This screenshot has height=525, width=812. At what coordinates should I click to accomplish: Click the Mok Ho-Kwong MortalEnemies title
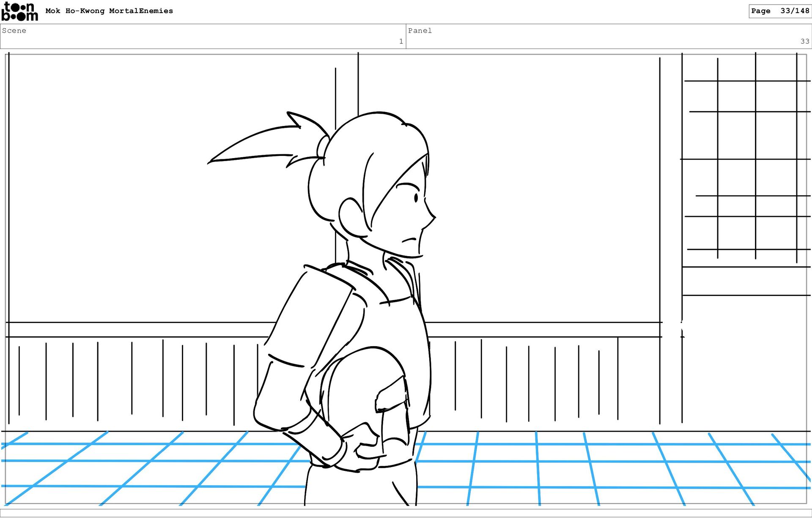pos(109,11)
